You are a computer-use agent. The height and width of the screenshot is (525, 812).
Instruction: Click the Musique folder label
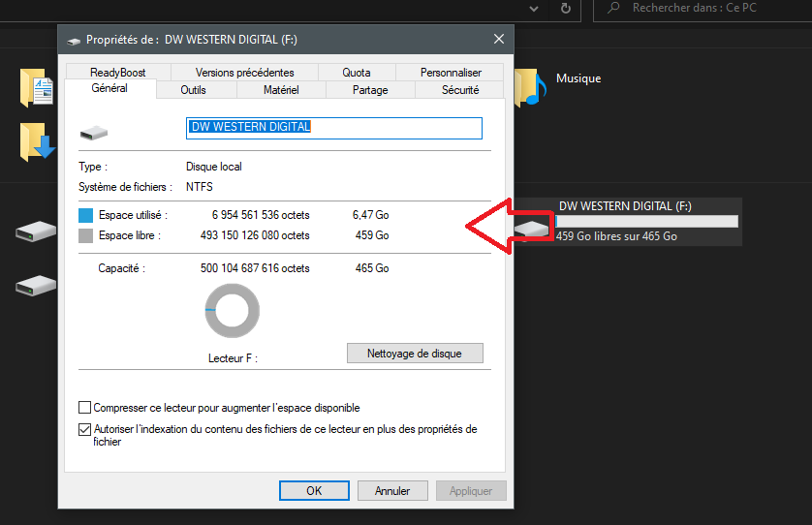[x=578, y=78]
